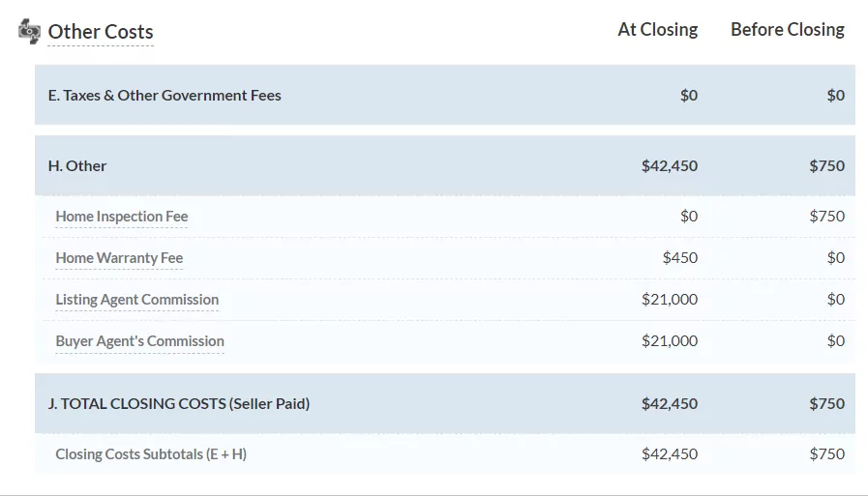Collapse the J. Total Closing Costs section
Image resolution: width=868 pixels, height=496 pixels.
click(179, 404)
